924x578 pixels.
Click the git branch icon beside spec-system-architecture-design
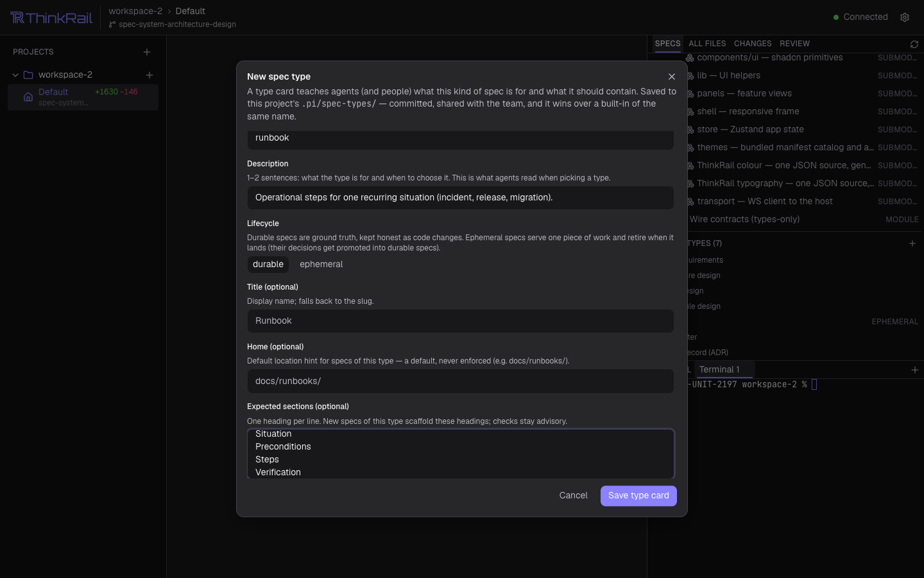pyautogui.click(x=112, y=24)
